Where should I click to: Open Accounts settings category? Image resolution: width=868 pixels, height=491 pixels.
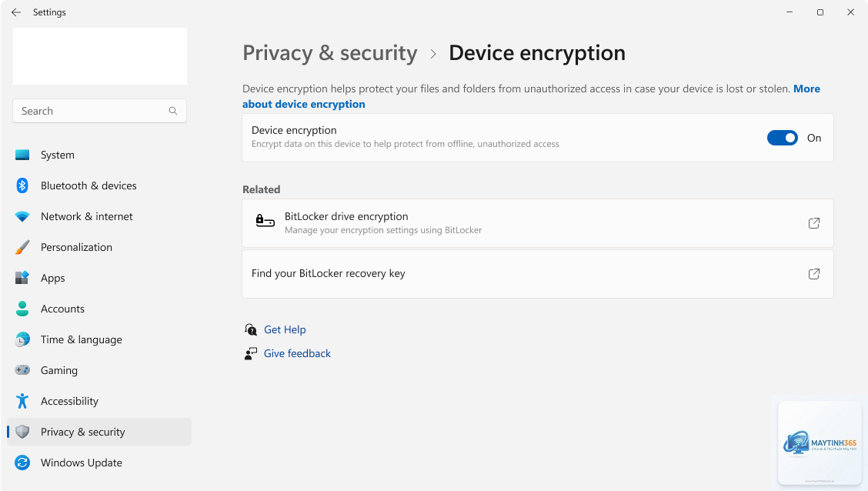coord(99,309)
